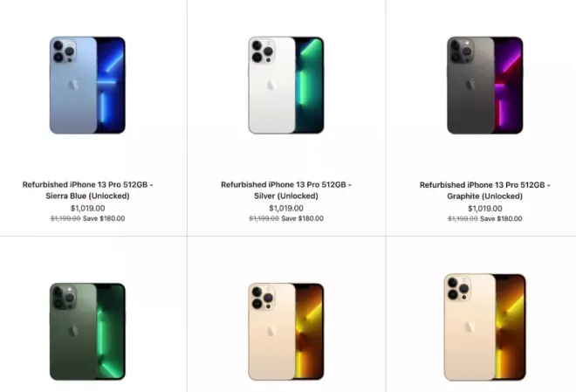Open the Silver iPhone 13 Pro image
The height and width of the screenshot is (392, 576).
point(286,86)
